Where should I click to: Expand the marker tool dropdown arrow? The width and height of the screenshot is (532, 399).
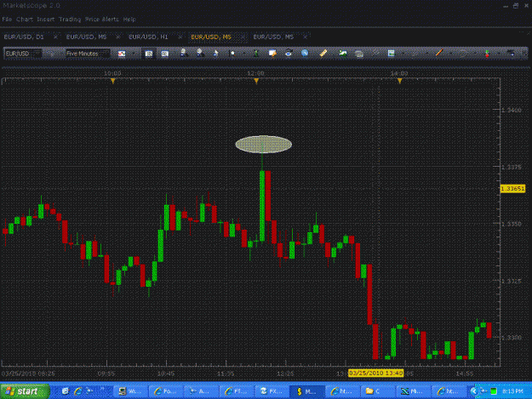coord(499,54)
